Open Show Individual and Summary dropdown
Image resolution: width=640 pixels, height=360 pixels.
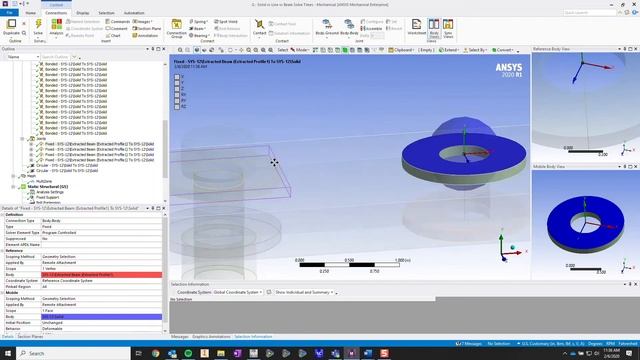tap(304, 292)
